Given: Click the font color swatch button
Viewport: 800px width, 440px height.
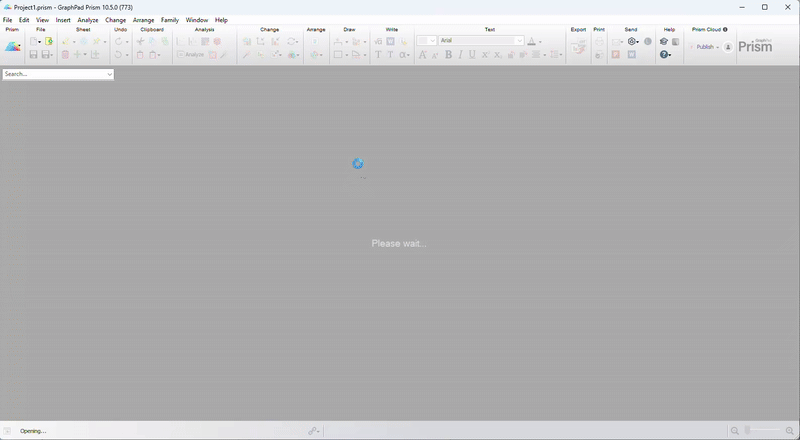Looking at the screenshot, I should pyautogui.click(x=532, y=42).
